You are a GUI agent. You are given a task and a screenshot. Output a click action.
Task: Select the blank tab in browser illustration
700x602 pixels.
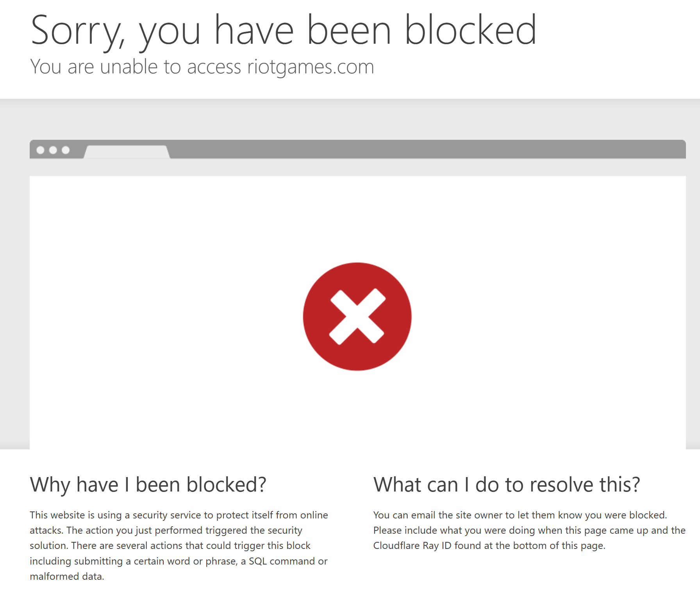[x=127, y=152]
